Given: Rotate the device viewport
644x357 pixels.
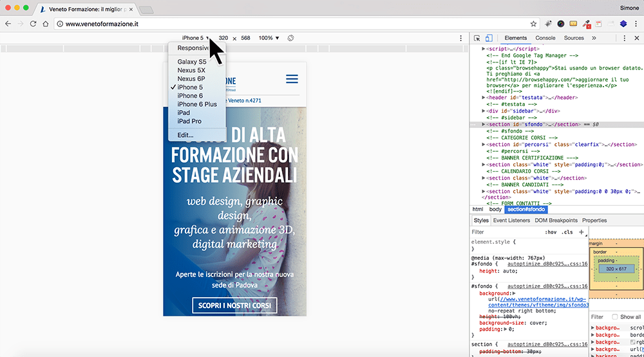Looking at the screenshot, I should (290, 38).
